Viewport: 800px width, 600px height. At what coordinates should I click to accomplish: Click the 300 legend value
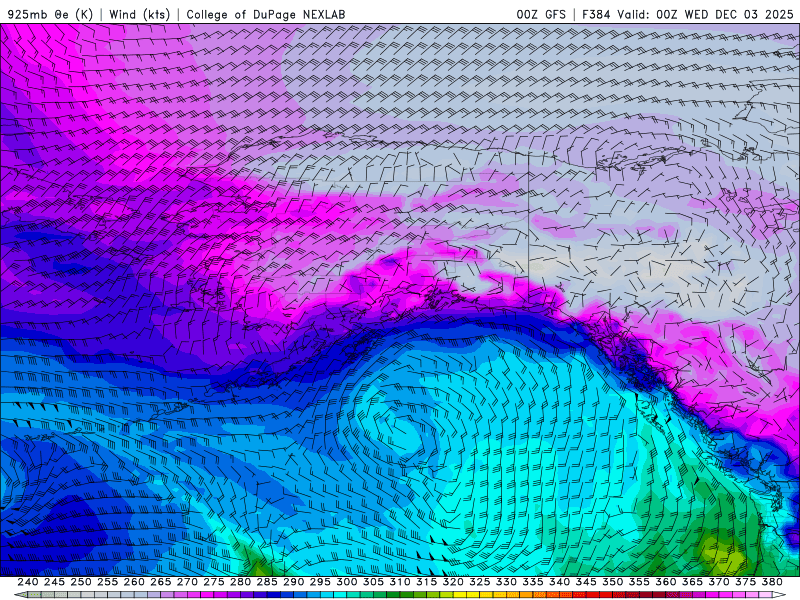(x=346, y=582)
